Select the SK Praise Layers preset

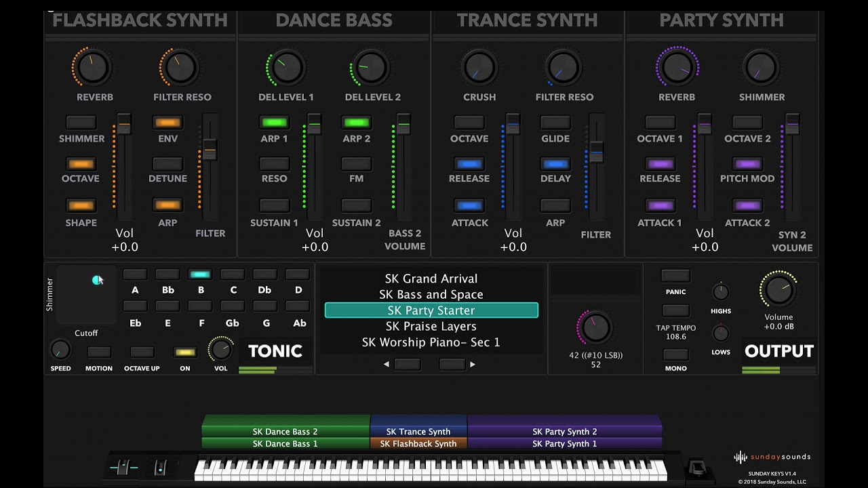(x=431, y=327)
